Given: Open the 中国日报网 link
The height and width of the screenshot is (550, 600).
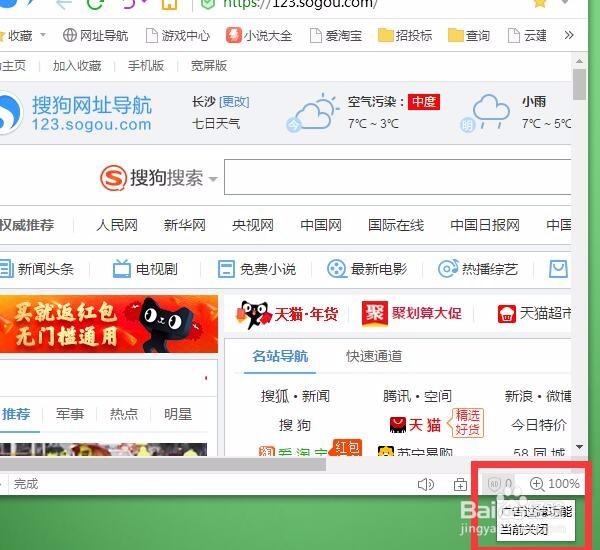Looking at the screenshot, I should tap(485, 225).
